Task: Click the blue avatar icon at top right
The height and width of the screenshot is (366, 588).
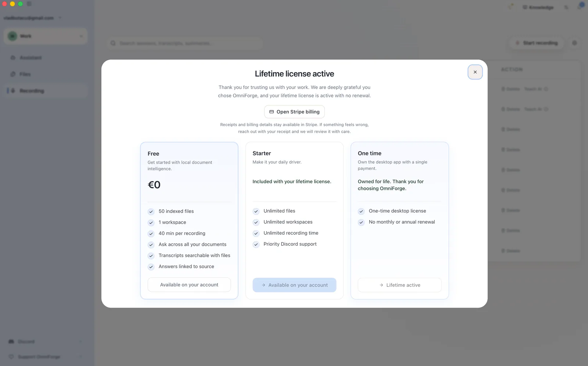Action: pyautogui.click(x=581, y=6)
